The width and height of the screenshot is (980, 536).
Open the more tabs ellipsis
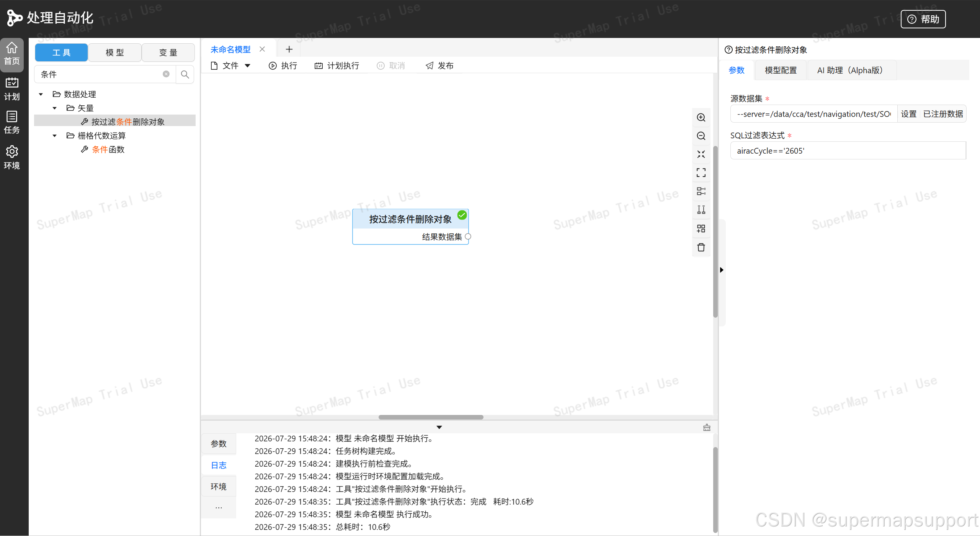click(219, 508)
